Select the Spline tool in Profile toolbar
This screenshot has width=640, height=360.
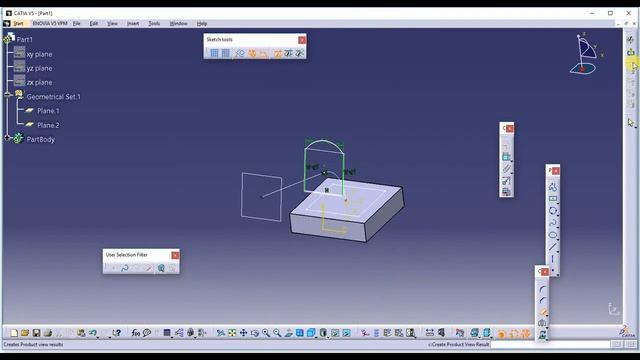pos(553,223)
